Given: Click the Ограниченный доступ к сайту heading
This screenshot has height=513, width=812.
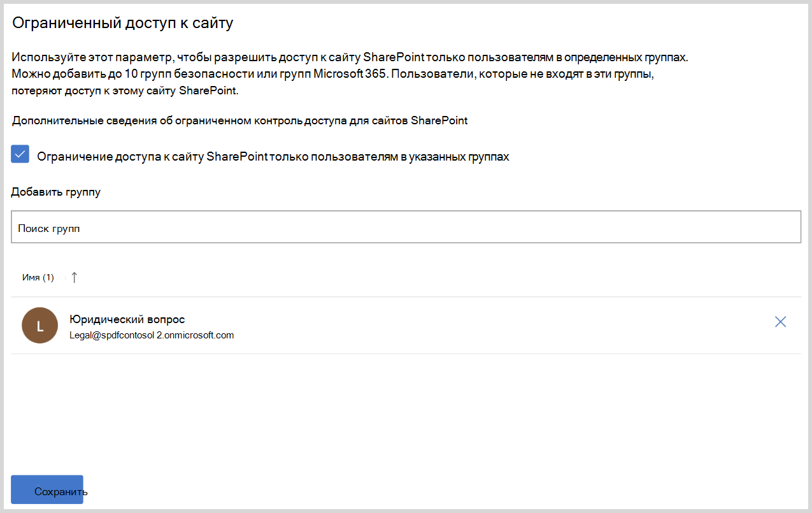Looking at the screenshot, I should (124, 24).
